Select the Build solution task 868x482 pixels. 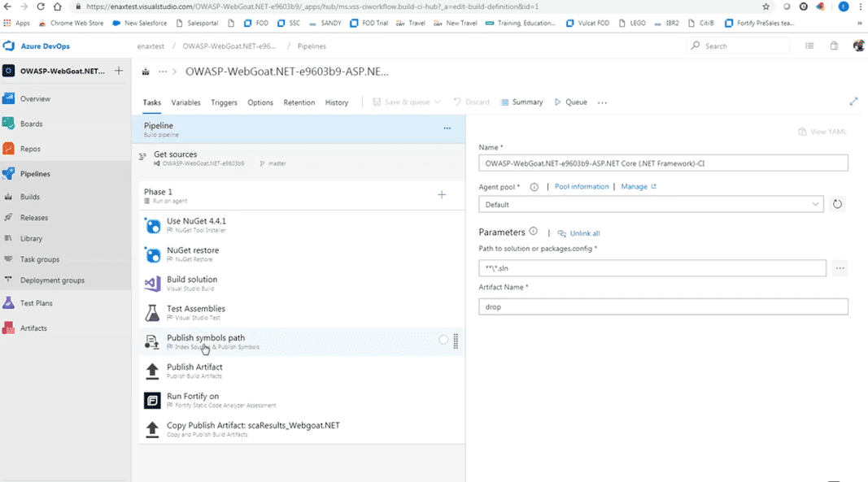click(x=303, y=284)
